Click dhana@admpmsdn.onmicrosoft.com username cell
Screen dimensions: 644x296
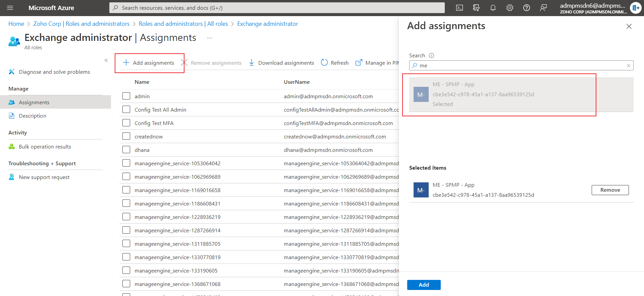328,150
